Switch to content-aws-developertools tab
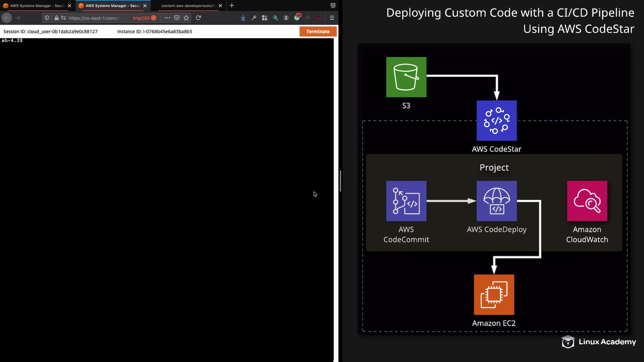644x362 pixels. tap(187, 6)
